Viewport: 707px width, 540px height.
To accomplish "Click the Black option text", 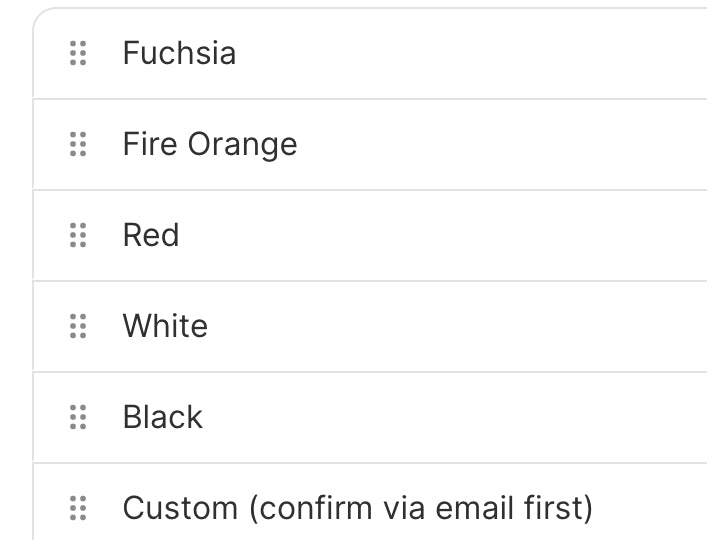I will point(162,417).
